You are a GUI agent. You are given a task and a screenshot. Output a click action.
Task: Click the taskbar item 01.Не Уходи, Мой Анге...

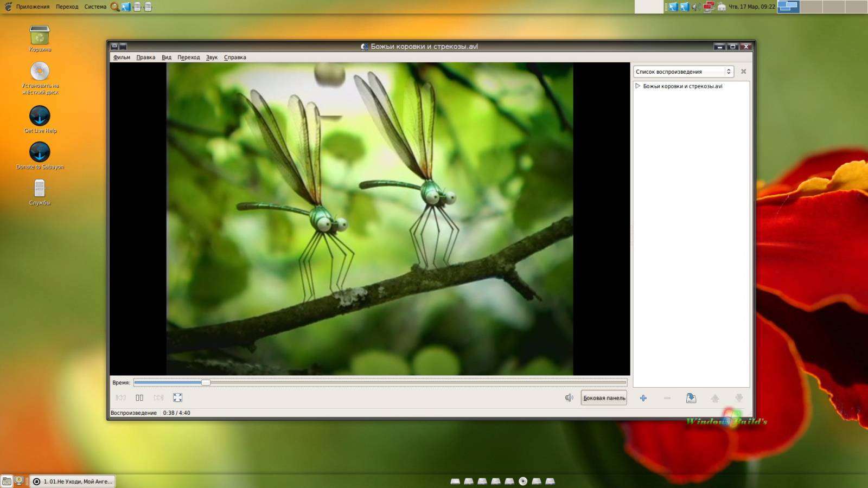(x=72, y=481)
